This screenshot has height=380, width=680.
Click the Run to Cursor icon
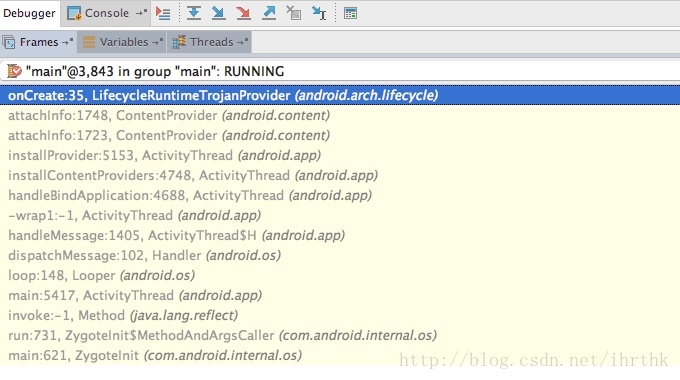coord(319,13)
